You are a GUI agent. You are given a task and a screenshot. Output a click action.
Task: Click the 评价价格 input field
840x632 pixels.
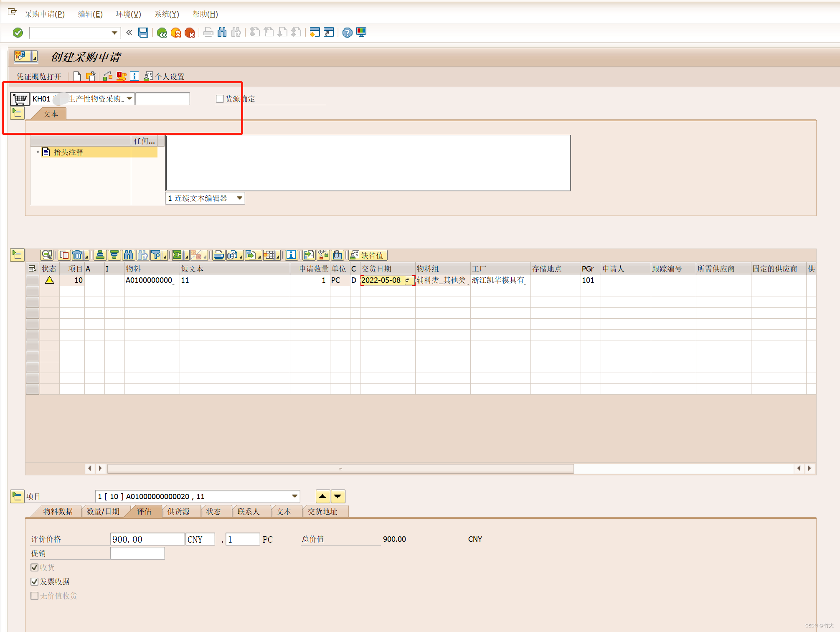[147, 539]
